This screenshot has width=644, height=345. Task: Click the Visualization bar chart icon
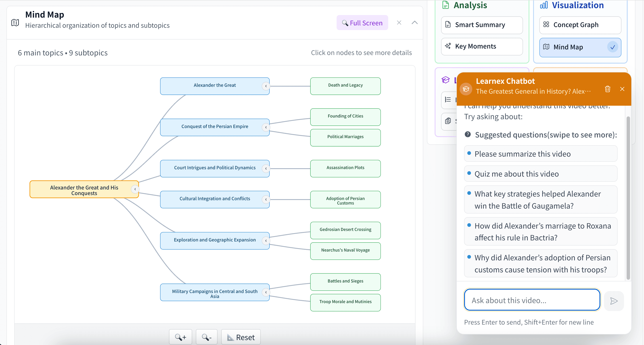point(544,5)
